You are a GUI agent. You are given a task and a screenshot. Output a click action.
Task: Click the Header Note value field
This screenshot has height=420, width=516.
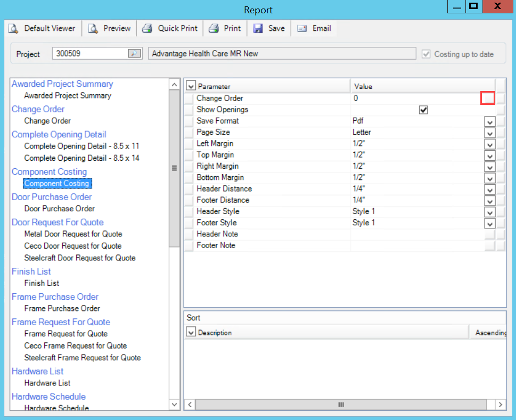(416, 234)
